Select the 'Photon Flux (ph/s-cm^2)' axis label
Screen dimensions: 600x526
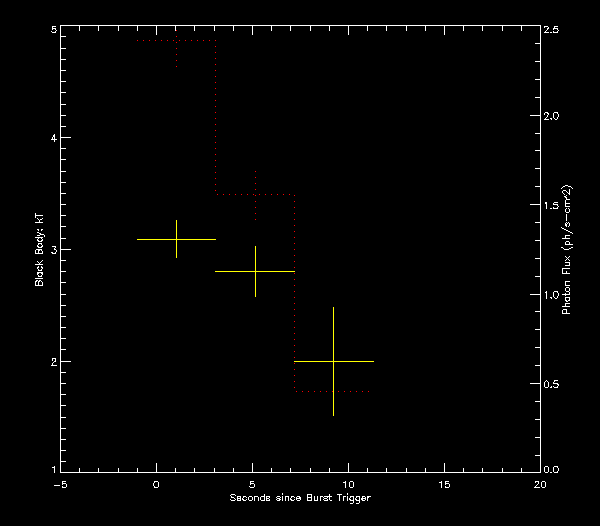coord(566,250)
